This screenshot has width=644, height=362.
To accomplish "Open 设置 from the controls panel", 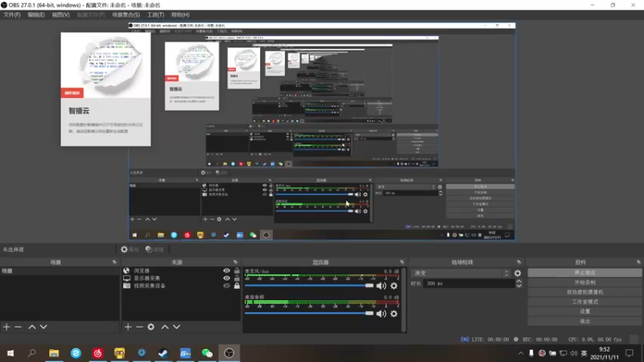I will [x=585, y=311].
